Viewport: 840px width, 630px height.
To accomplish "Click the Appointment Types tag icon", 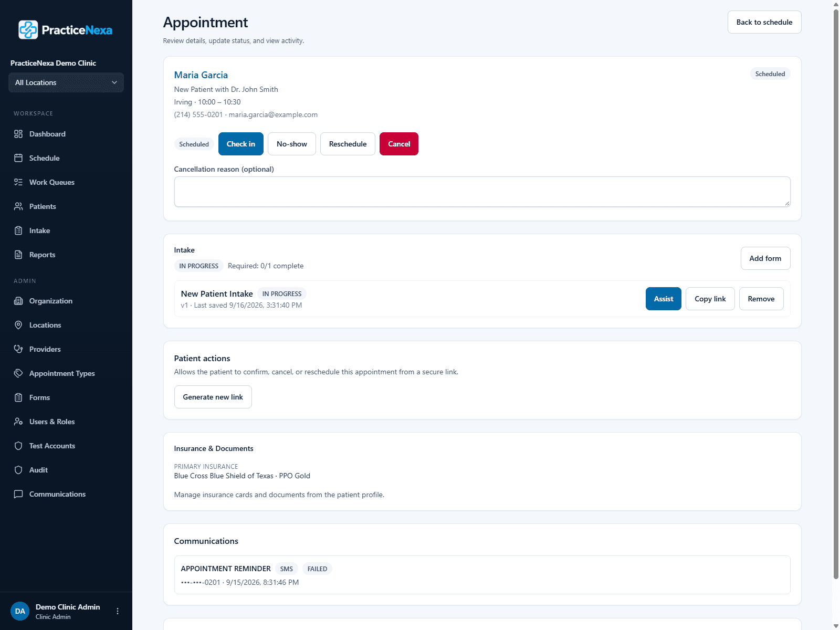I will tap(18, 373).
